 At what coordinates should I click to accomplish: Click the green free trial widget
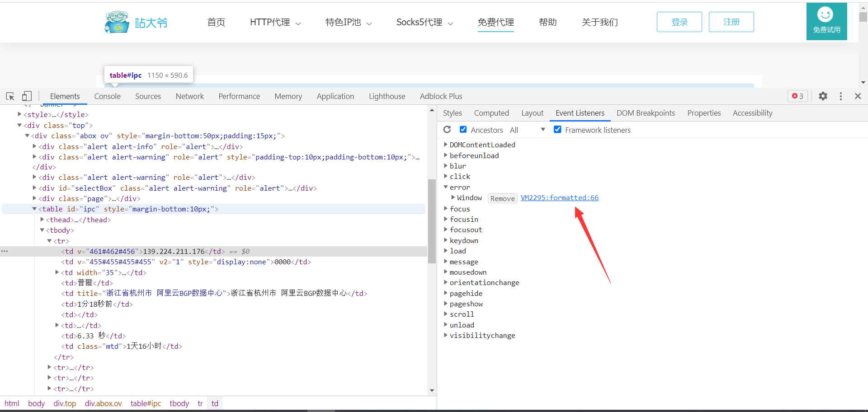[826, 22]
